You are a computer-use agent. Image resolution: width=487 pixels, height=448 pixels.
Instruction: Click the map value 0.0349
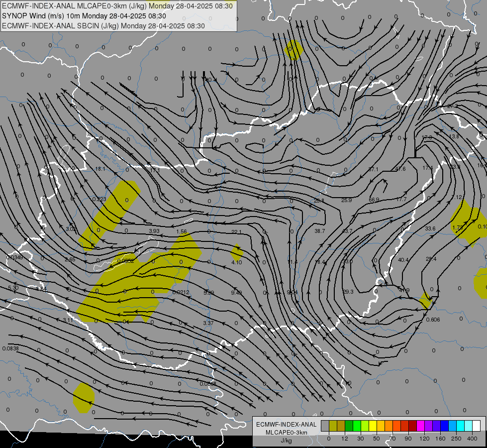point(14,257)
